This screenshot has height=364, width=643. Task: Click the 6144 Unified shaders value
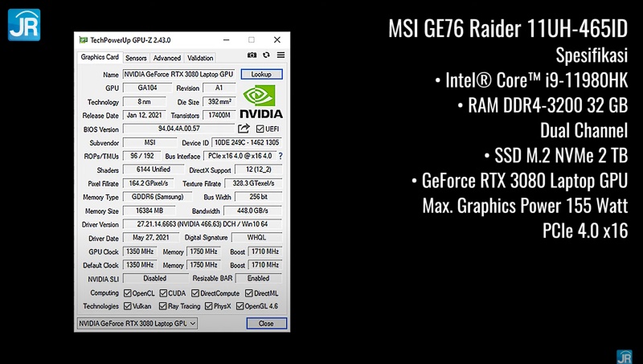(153, 170)
